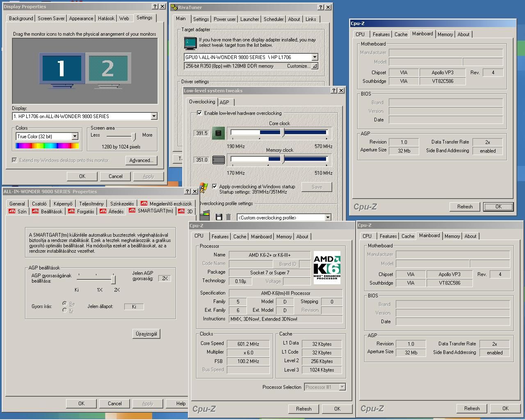This screenshot has width=525, height=420.
Task: Click OK in the Display Properties dialog
Action: point(82,176)
